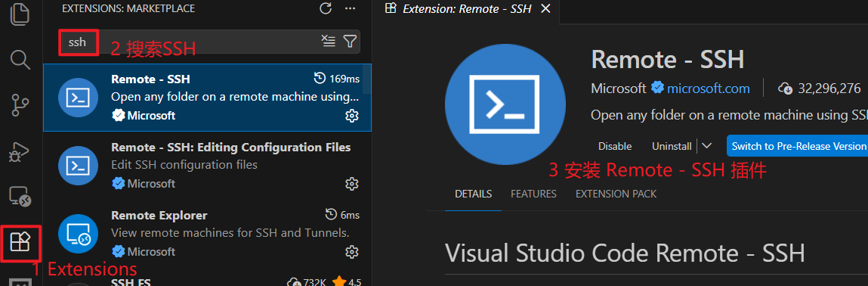868x286 pixels.
Task: Switch to Pre-Release Version
Action: click(x=797, y=146)
